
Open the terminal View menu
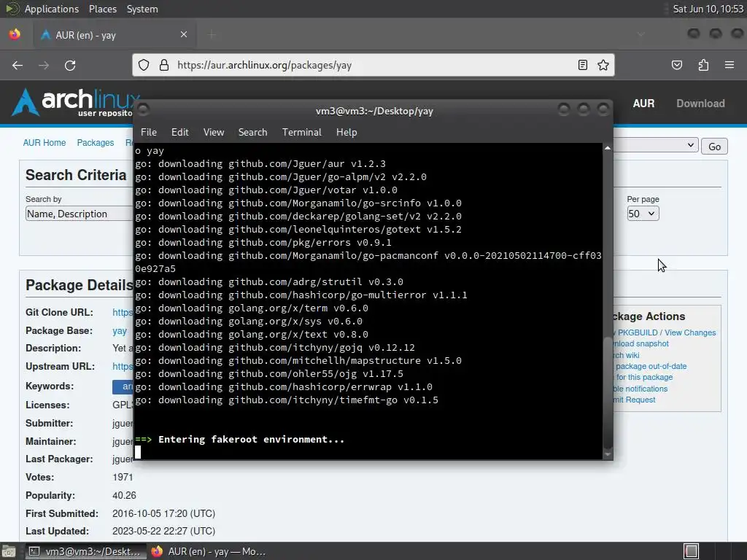coord(214,133)
